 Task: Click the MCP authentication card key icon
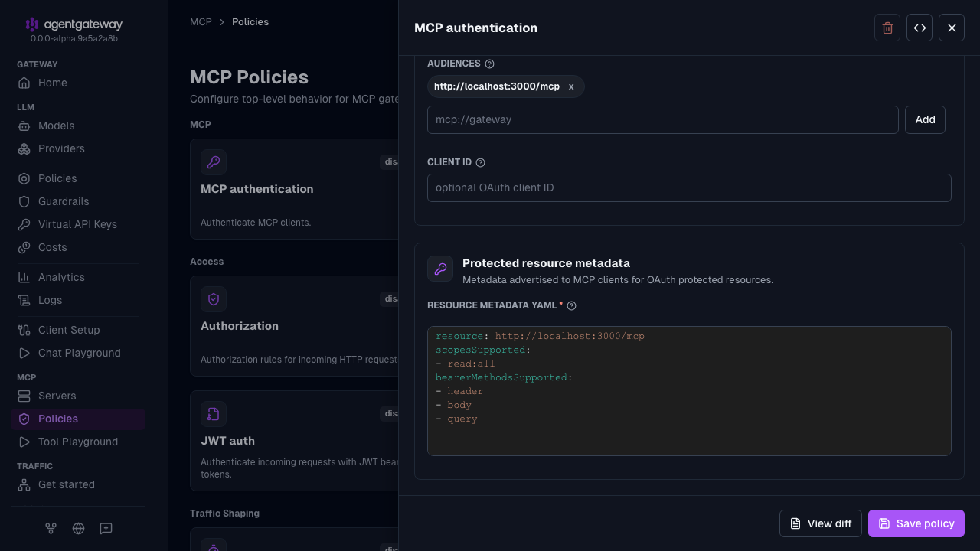214,162
